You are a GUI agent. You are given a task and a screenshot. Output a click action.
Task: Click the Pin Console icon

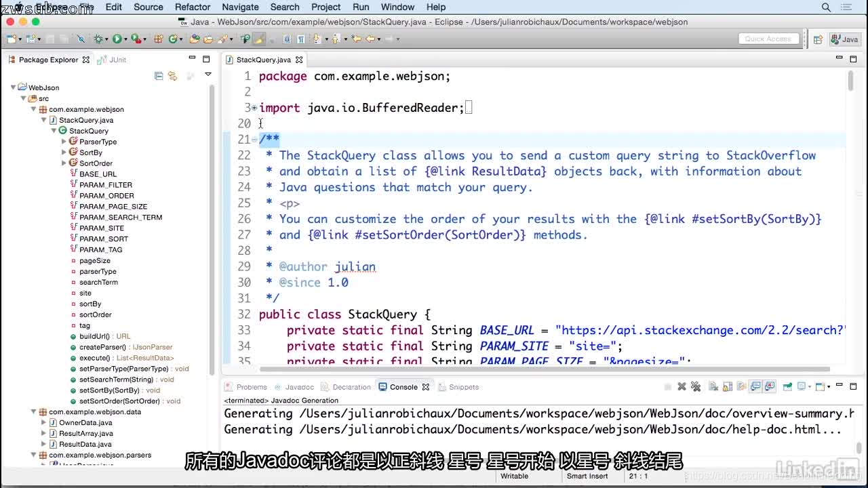[x=787, y=387]
